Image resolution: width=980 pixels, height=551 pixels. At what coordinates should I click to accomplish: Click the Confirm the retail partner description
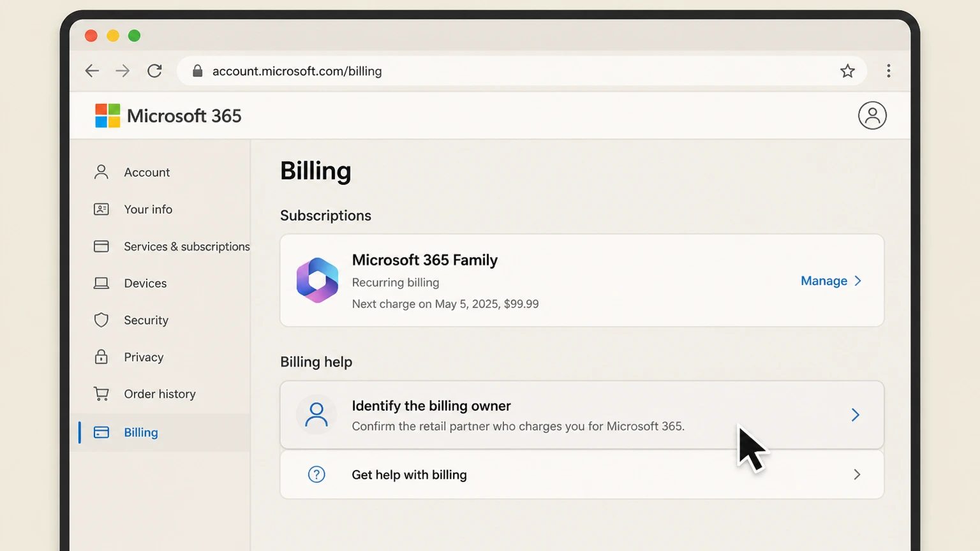(x=518, y=426)
